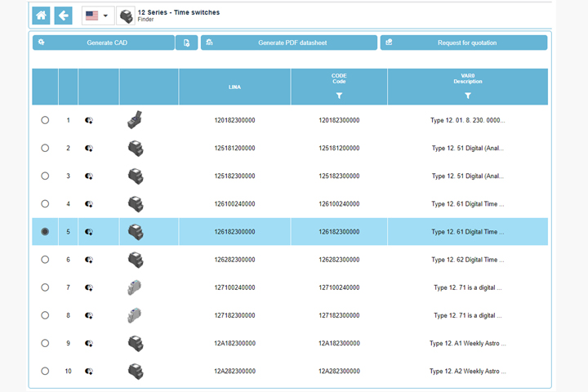Viewport: 588px width, 392px height.
Task: Open the gray thumbnail for 127182300000
Action: 136,315
